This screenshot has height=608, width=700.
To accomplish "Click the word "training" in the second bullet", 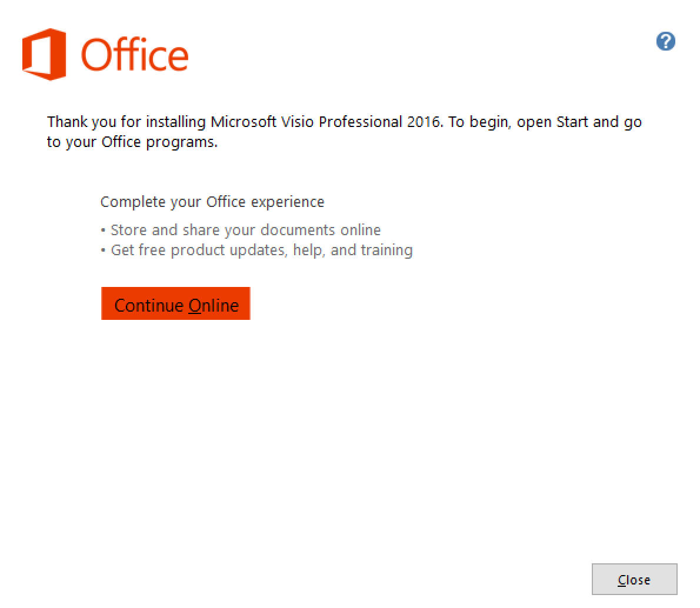I will (386, 250).
